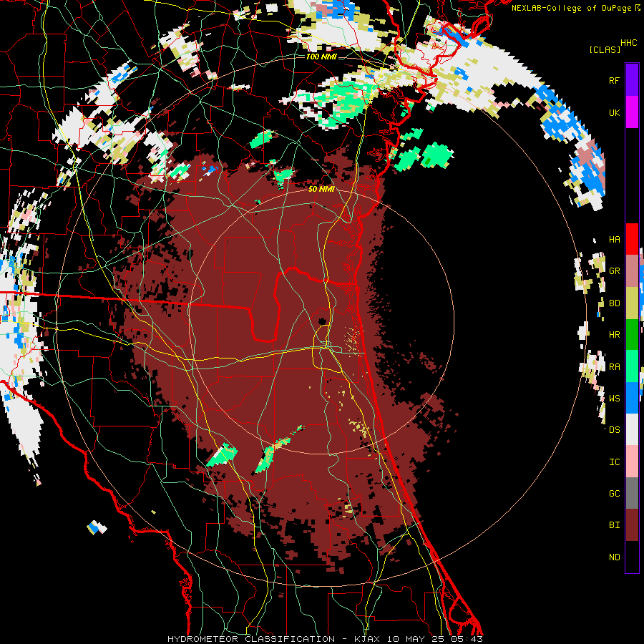Click the BD yellow legend swatch
The width and height of the screenshot is (644, 644).
632,303
